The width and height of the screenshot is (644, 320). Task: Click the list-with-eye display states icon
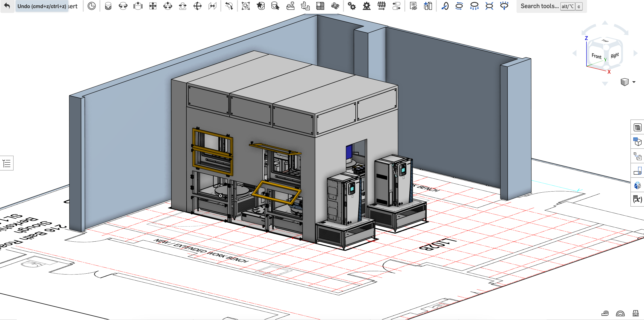coord(413,6)
